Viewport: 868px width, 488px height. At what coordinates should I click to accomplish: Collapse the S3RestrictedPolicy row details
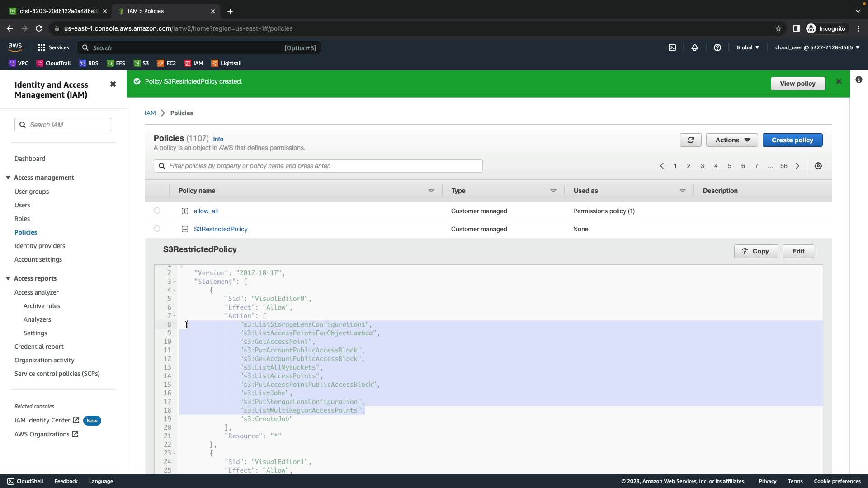tap(185, 229)
